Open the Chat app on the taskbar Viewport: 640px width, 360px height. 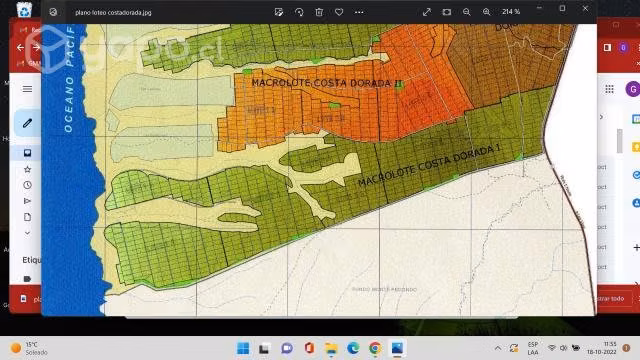(x=287, y=348)
